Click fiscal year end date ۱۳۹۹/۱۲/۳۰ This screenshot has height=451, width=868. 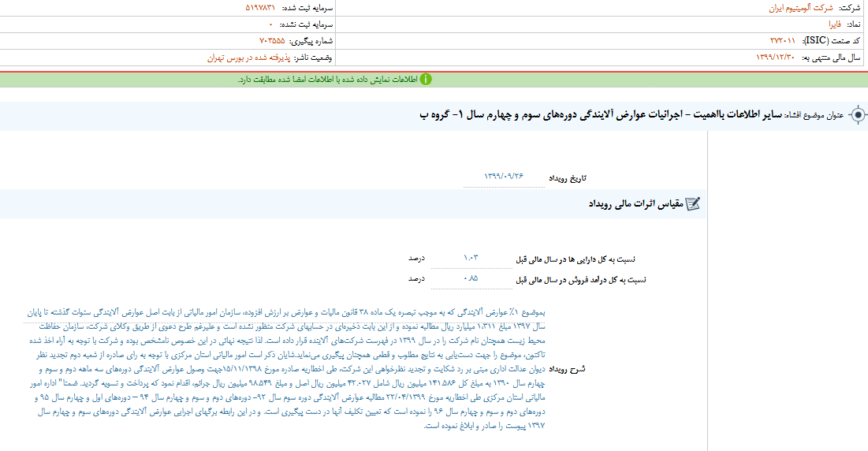click(x=775, y=57)
